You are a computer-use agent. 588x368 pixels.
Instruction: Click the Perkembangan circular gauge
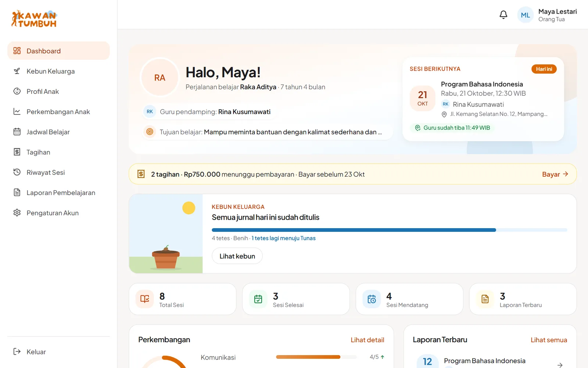click(x=164, y=362)
